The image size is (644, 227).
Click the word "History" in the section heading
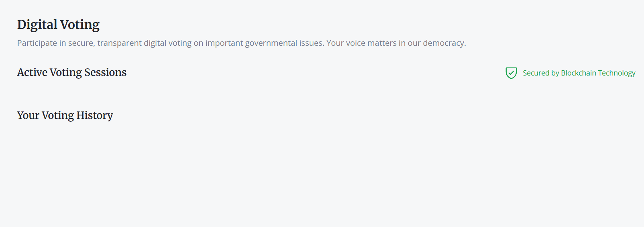tap(94, 115)
